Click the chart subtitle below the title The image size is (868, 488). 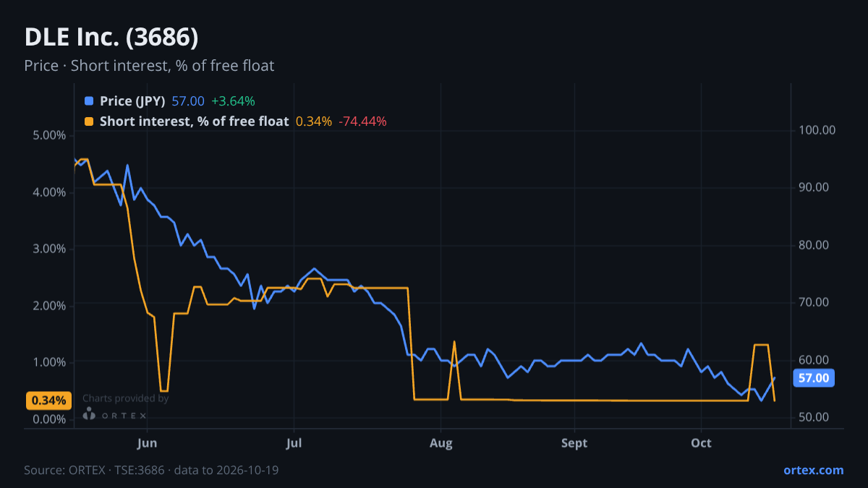point(149,66)
